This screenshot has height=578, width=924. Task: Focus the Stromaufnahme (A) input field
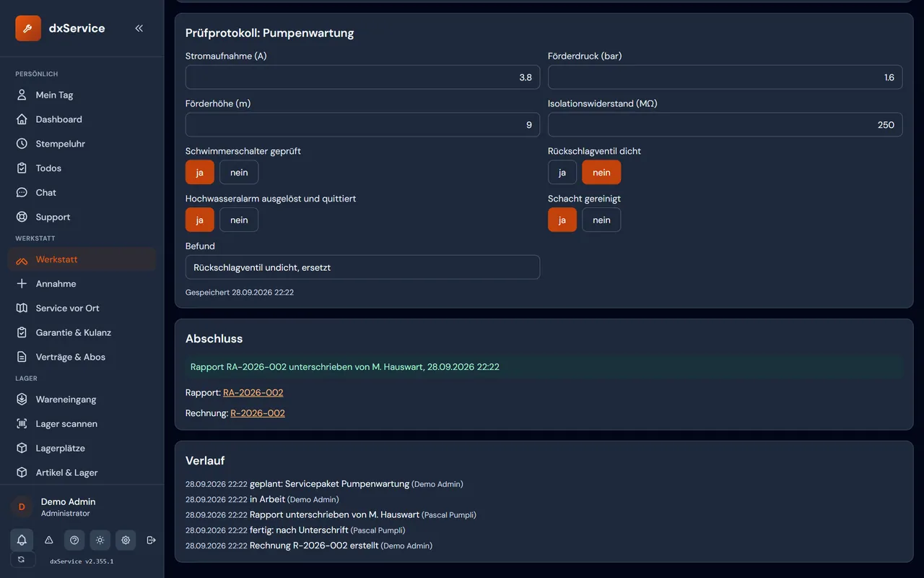click(x=362, y=77)
